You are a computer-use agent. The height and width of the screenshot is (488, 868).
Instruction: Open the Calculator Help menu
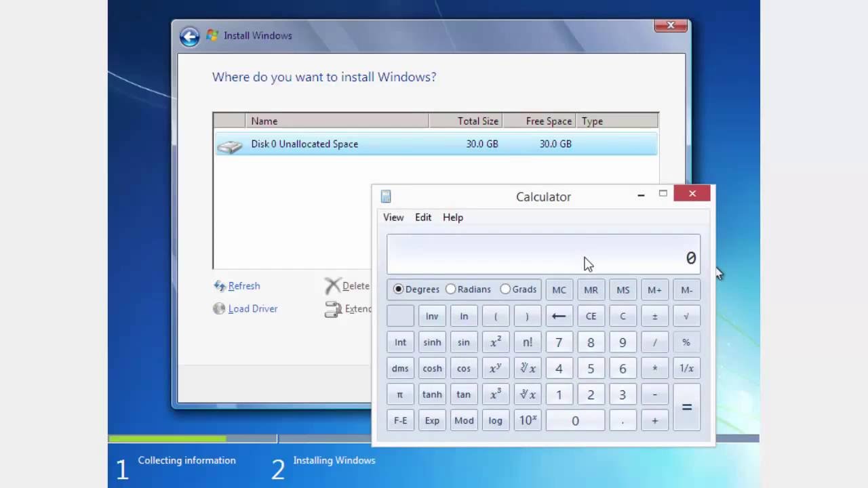point(453,218)
